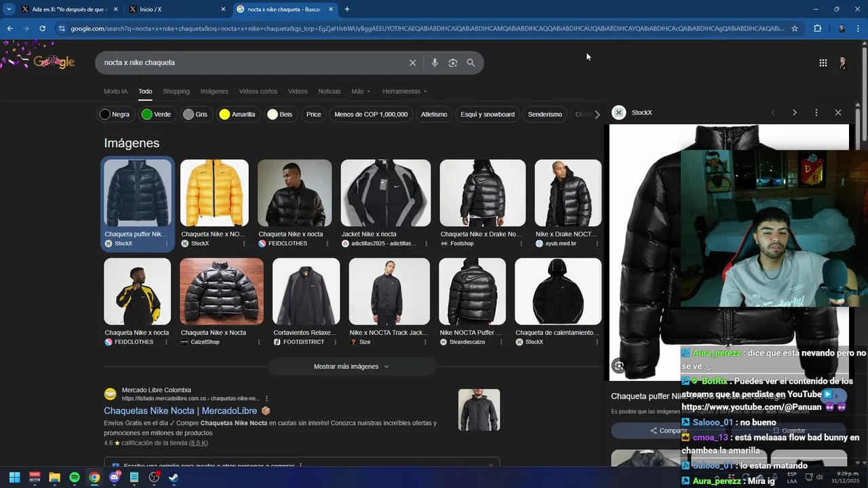
Task: Start voice search with microphone icon
Action: tap(435, 62)
